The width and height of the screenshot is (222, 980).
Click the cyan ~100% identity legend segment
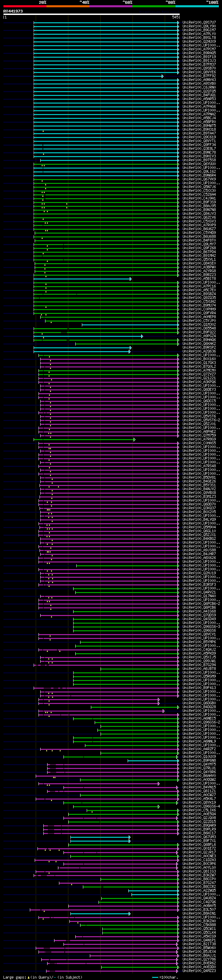tap(197, 6)
